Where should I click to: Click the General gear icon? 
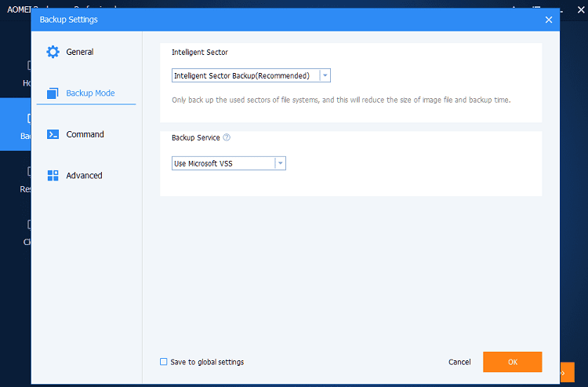coord(53,52)
